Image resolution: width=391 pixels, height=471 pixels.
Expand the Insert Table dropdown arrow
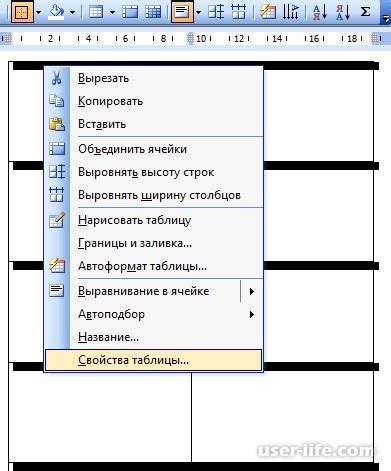coord(112,13)
